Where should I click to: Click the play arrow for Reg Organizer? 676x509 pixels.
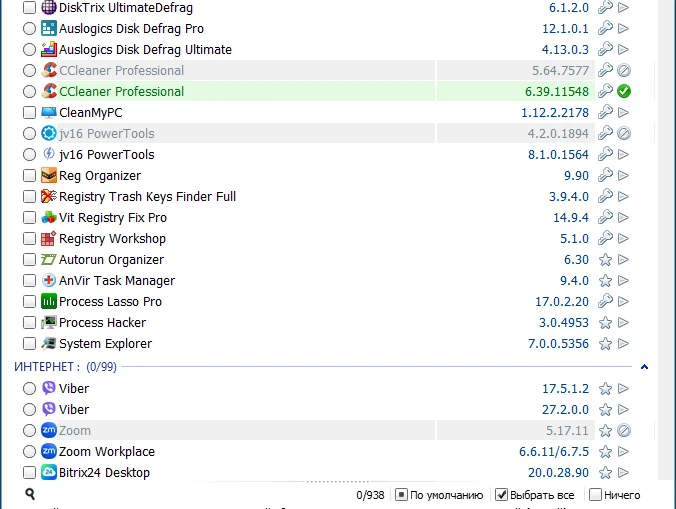point(624,176)
